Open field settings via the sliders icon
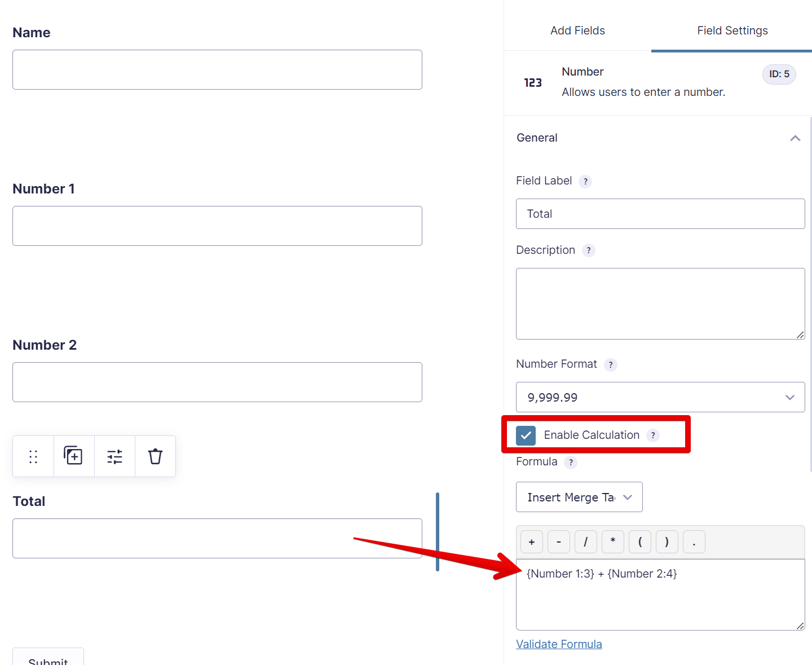This screenshot has height=665, width=812. coord(114,456)
